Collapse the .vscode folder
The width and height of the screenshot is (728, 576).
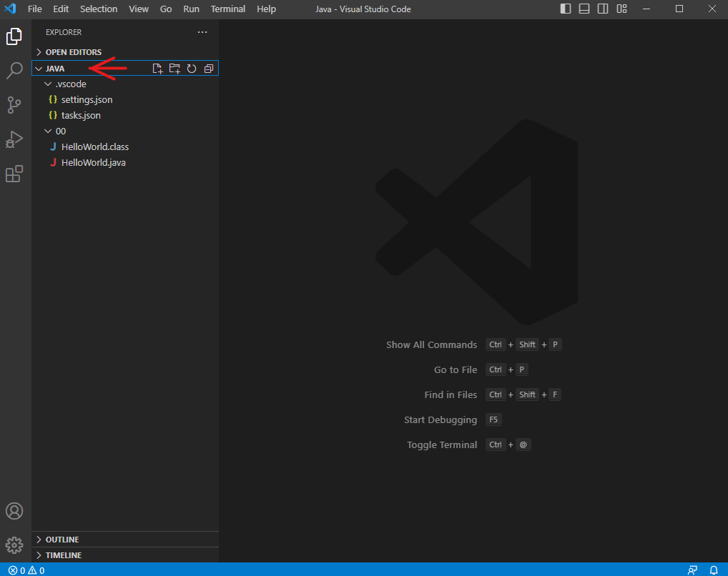click(70, 84)
